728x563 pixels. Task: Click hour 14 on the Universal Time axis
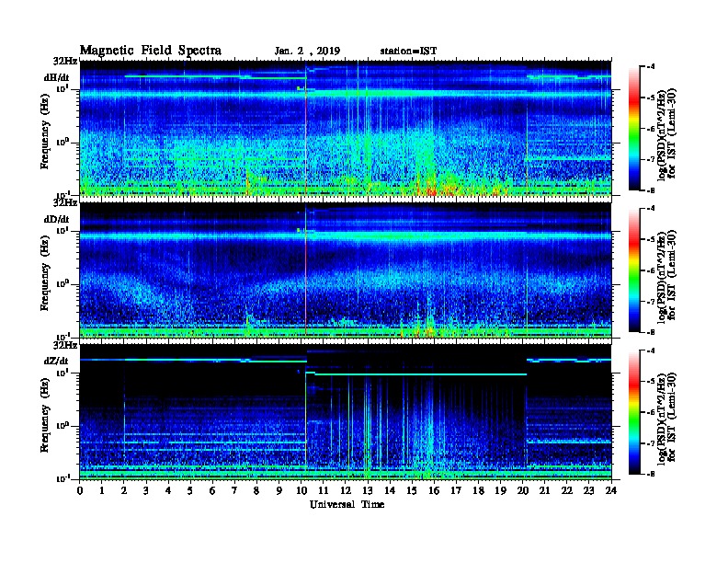(390, 490)
